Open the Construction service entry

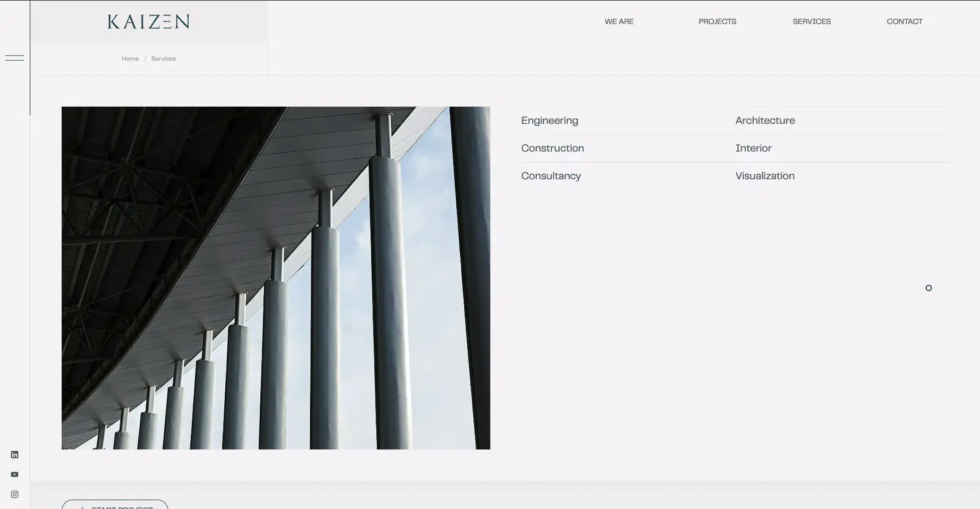(x=552, y=148)
